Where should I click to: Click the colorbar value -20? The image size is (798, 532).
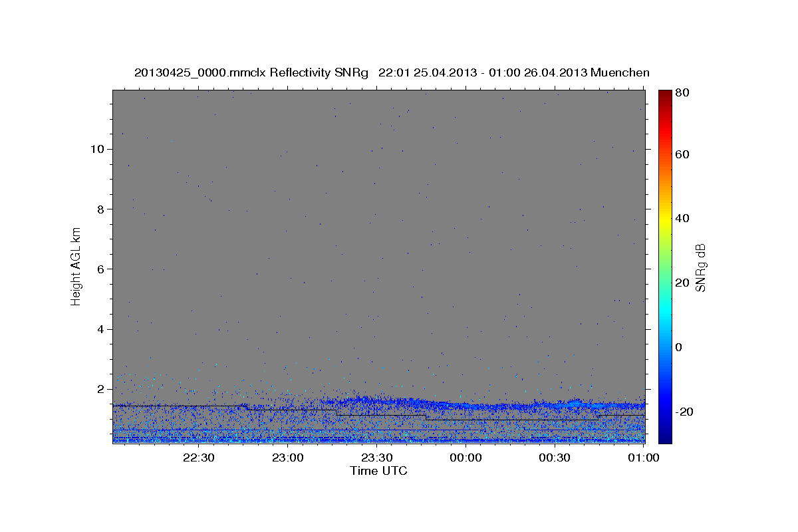click(686, 412)
